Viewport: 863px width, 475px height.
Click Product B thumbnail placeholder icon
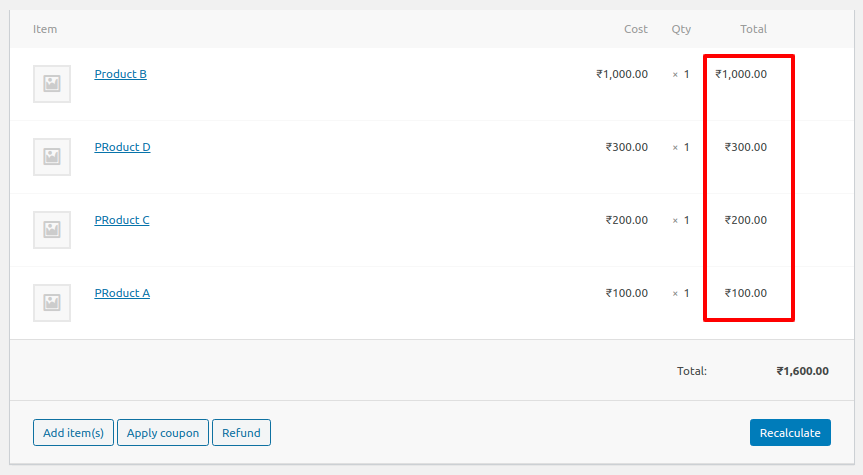tap(52, 84)
